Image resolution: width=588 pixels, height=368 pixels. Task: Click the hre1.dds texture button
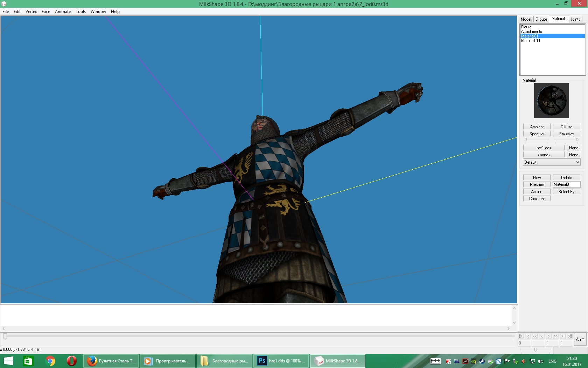(544, 148)
